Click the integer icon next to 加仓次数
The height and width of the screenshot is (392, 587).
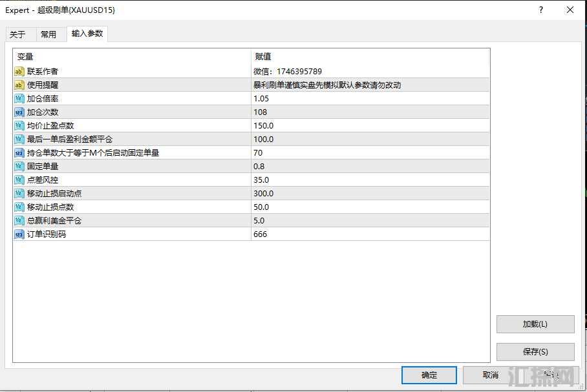[19, 112]
